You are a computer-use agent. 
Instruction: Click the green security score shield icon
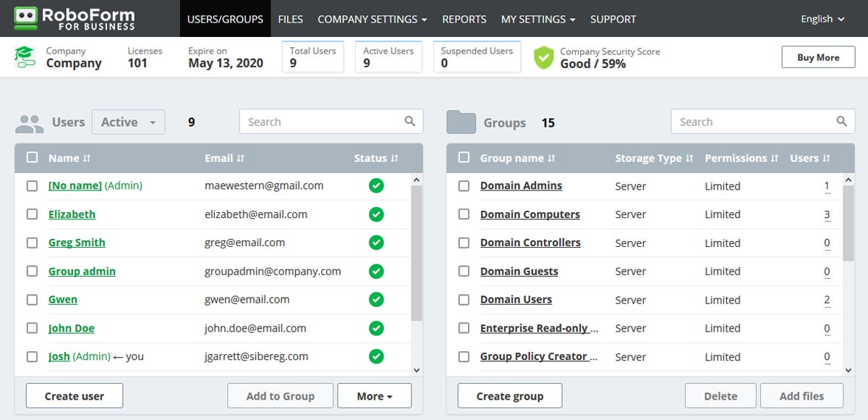pyautogui.click(x=543, y=58)
